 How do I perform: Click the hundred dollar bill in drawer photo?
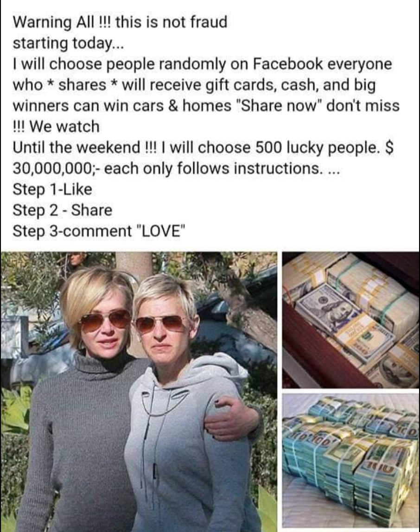click(x=329, y=308)
